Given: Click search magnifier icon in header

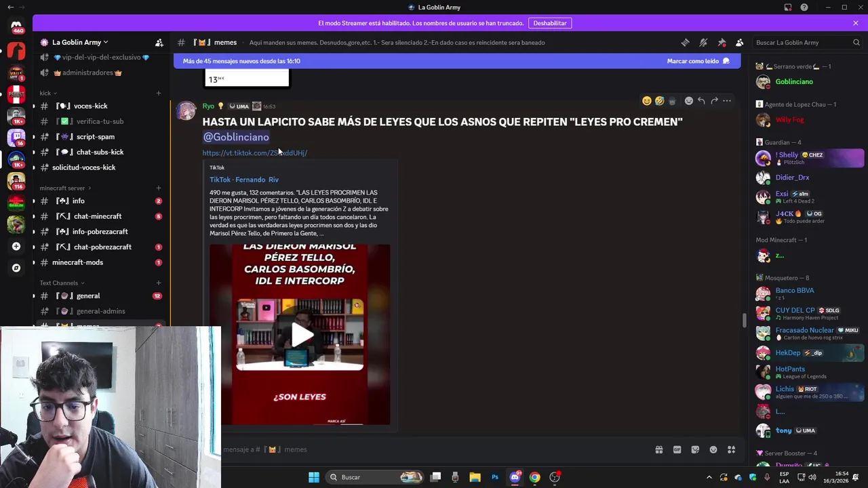Looking at the screenshot, I should coord(856,42).
